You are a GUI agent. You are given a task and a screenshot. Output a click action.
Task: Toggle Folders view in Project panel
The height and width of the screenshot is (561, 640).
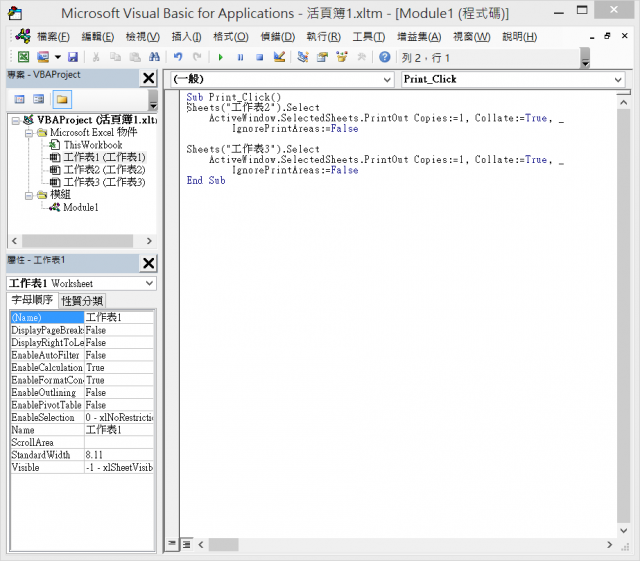[62, 99]
